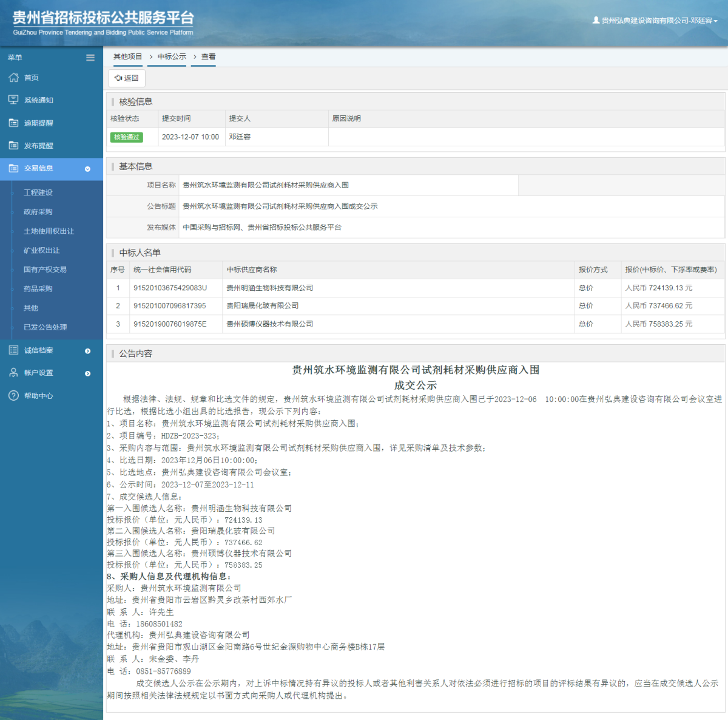Screen dimensions: 728x720
Task: Open 帮助中心 help center icon
Action: 13,396
